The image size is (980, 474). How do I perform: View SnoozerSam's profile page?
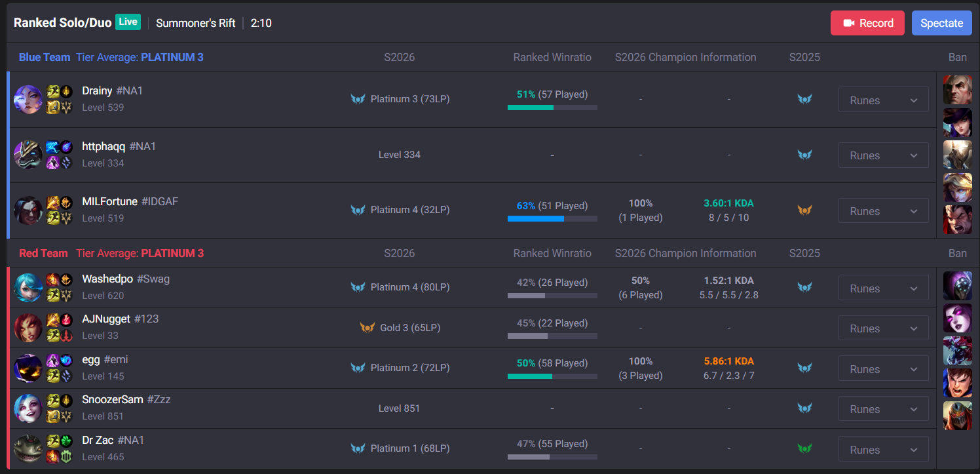coord(126,399)
